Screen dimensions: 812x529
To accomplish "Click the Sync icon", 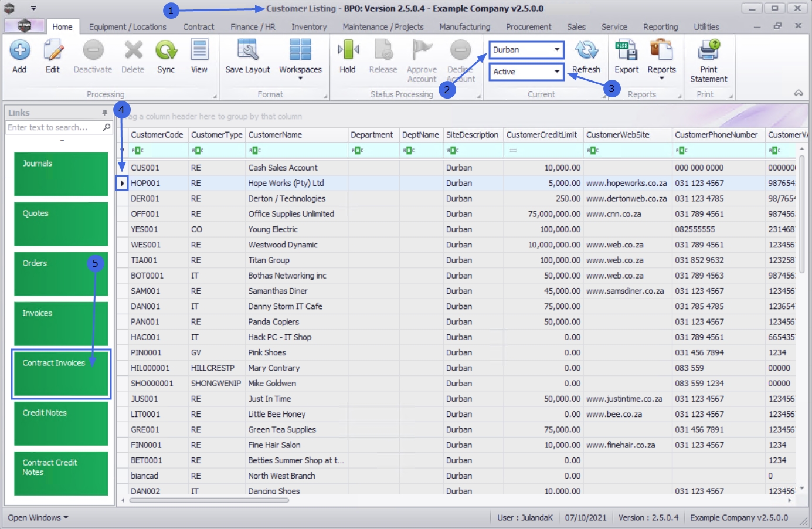I will pos(166,51).
